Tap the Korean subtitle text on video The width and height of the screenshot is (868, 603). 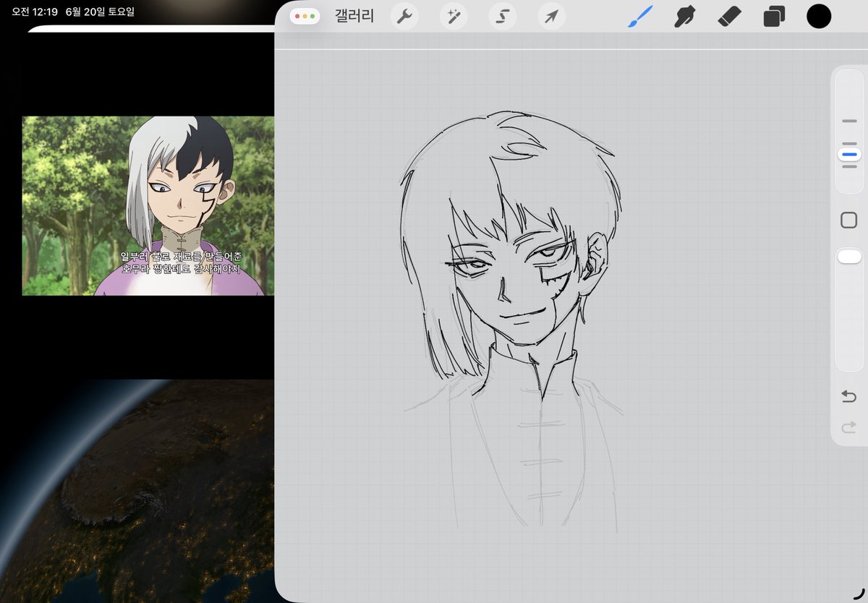point(181,262)
